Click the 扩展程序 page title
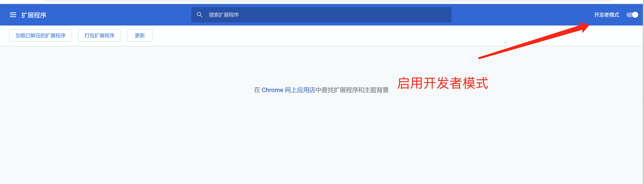Image resolution: width=644 pixels, height=184 pixels. (34, 15)
